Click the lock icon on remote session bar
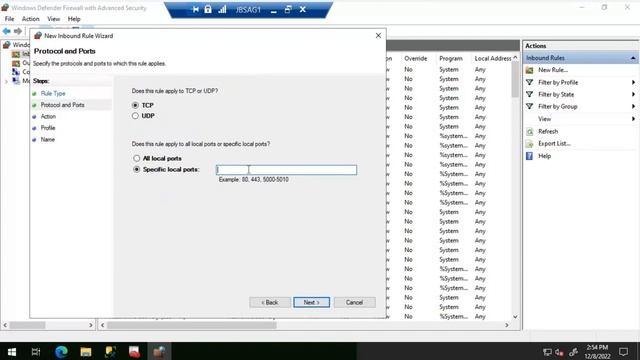The image size is (640, 360). tap(208, 9)
